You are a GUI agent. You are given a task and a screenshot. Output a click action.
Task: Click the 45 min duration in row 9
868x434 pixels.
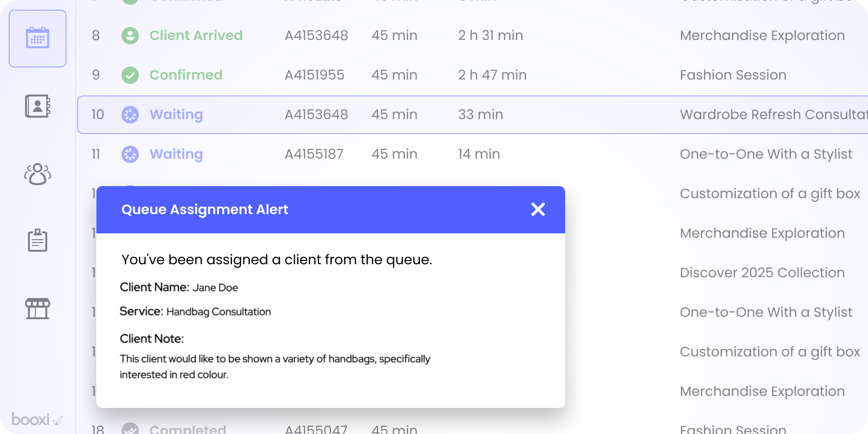[394, 75]
